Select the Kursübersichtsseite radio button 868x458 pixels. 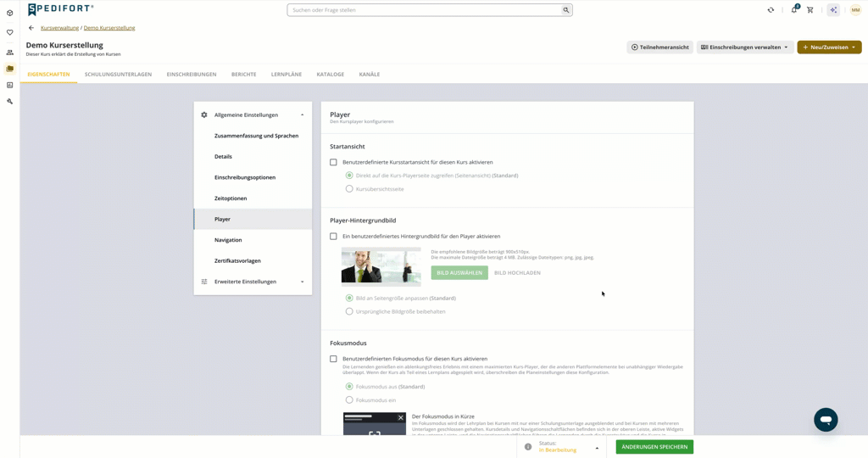tap(349, 189)
